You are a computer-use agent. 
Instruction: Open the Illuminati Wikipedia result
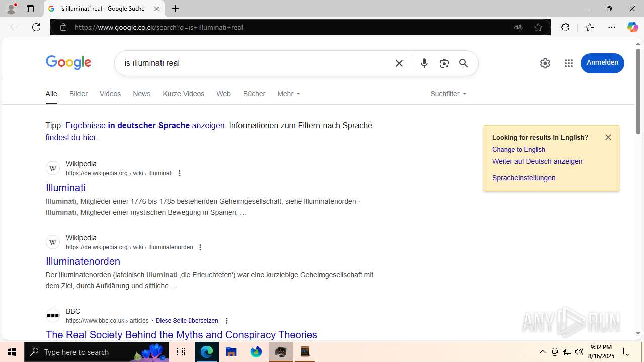65,188
